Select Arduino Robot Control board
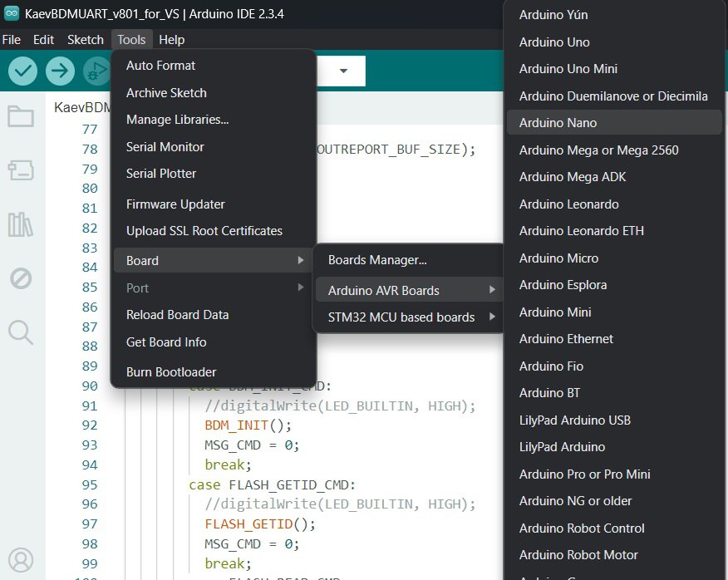 point(614,528)
